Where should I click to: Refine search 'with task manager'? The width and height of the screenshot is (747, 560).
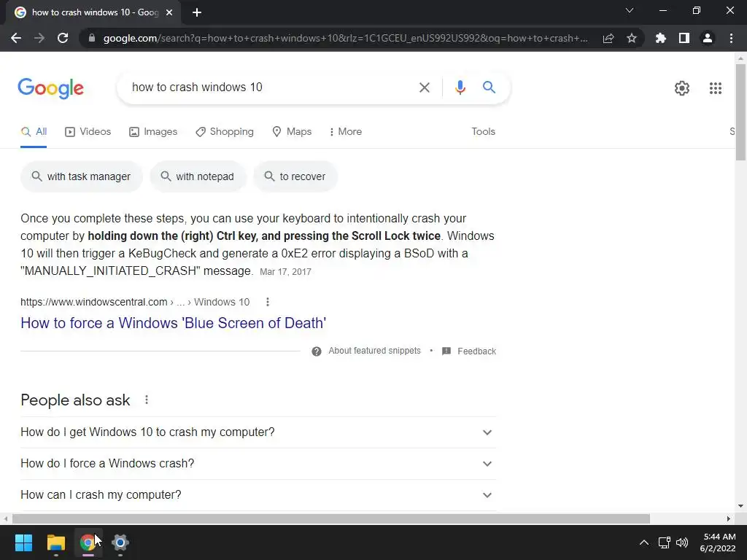pos(82,176)
